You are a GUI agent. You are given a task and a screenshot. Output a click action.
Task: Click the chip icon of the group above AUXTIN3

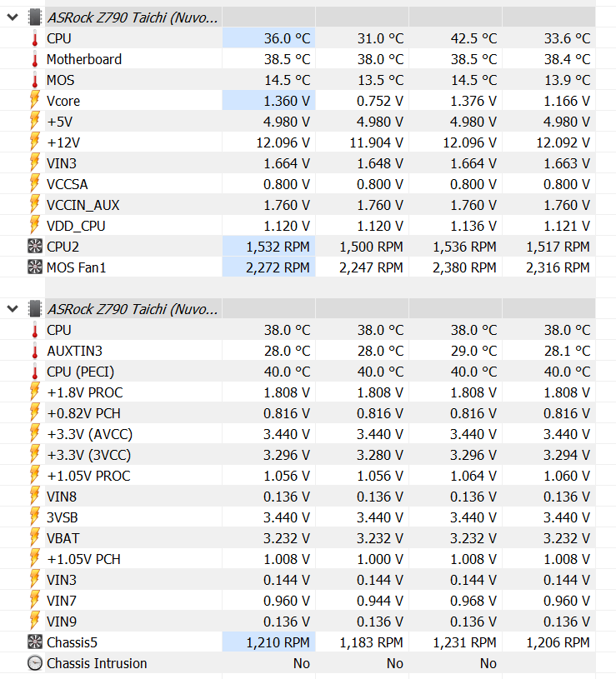pos(35,309)
